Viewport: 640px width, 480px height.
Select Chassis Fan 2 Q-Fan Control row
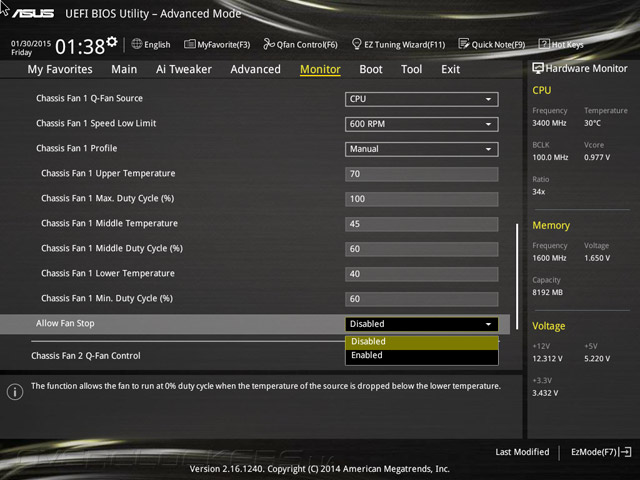(x=86, y=356)
